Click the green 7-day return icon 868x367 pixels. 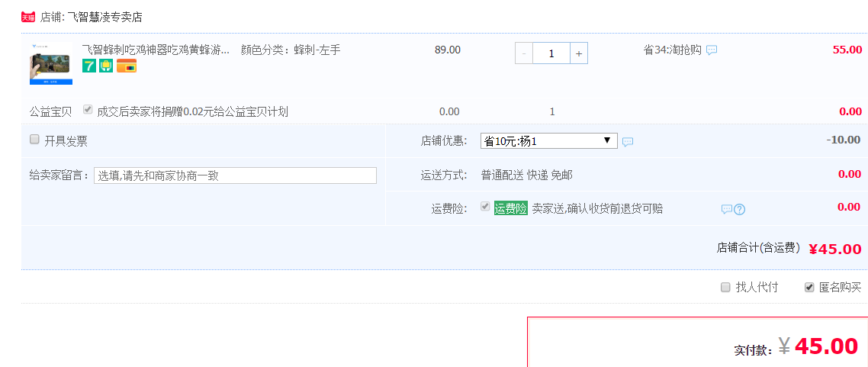pos(89,66)
